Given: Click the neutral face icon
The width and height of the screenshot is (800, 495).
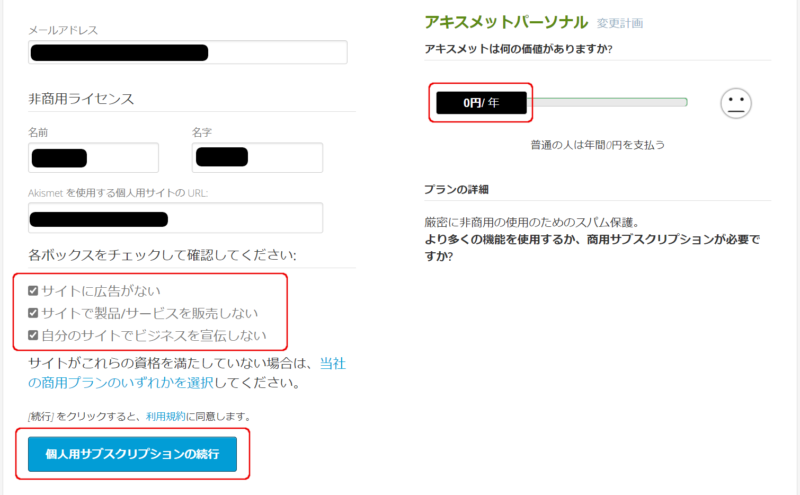Looking at the screenshot, I should tap(736, 103).
